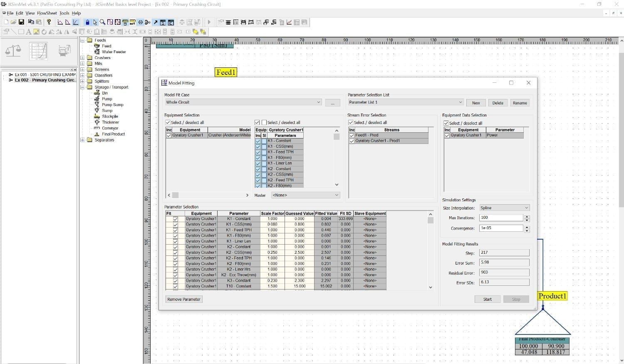Click the Water Feeder equipment icon

click(97, 52)
